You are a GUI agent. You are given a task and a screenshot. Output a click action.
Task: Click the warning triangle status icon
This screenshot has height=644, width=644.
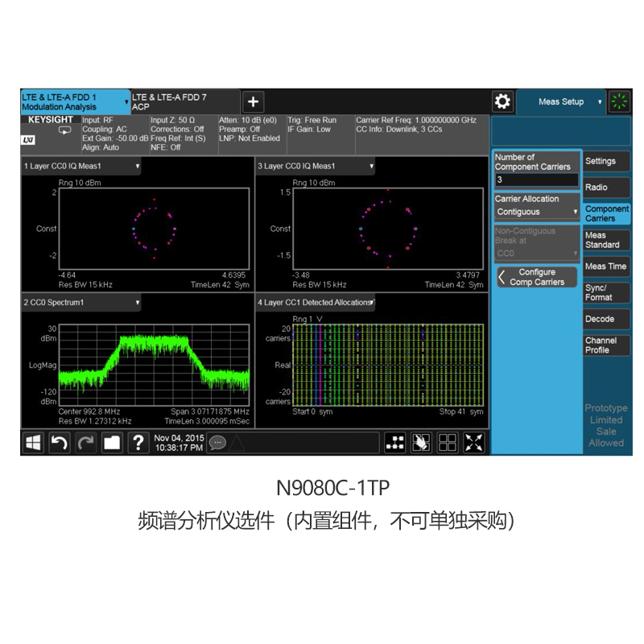(237, 444)
